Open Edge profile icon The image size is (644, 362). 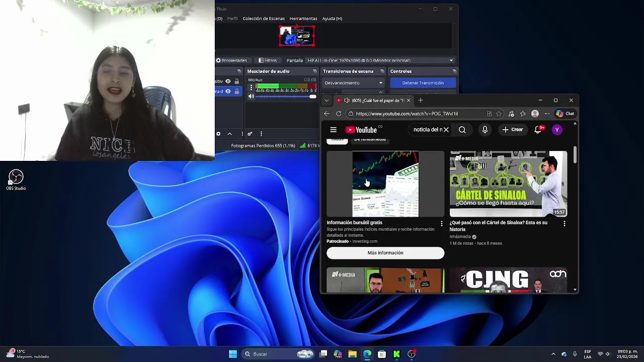click(535, 114)
